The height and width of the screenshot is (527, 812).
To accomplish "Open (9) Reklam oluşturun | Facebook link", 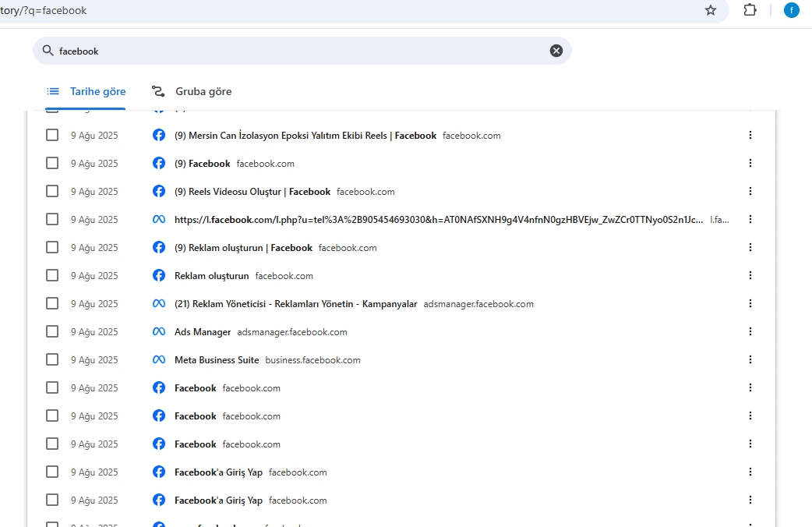I will (x=243, y=248).
